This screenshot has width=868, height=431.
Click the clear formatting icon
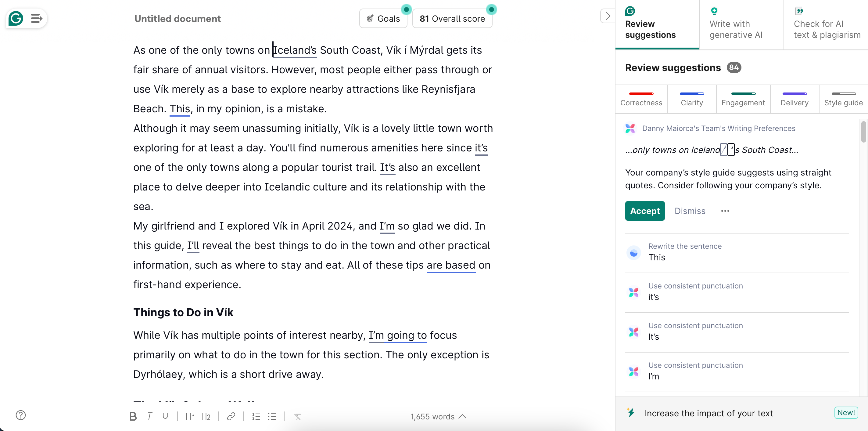tap(298, 417)
